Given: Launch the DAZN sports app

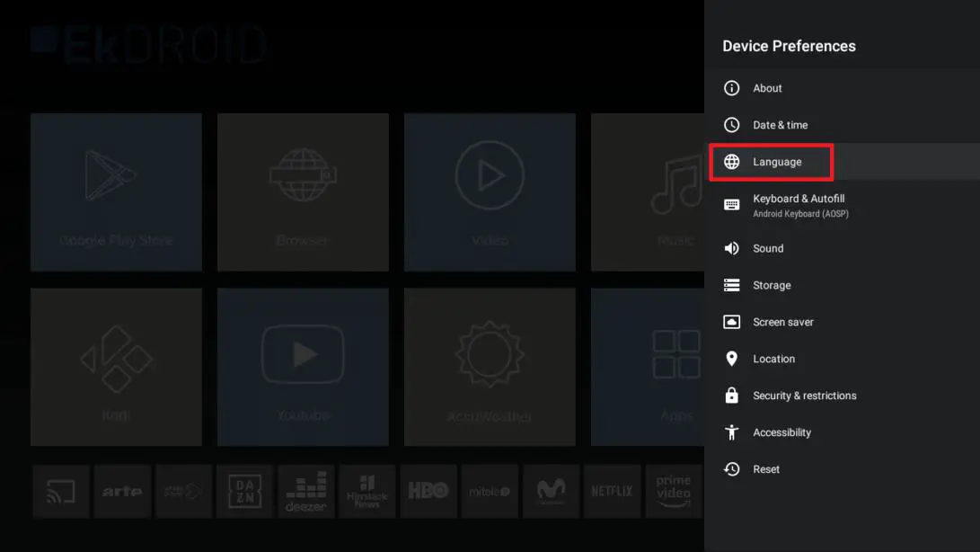Looking at the screenshot, I should point(245,491).
